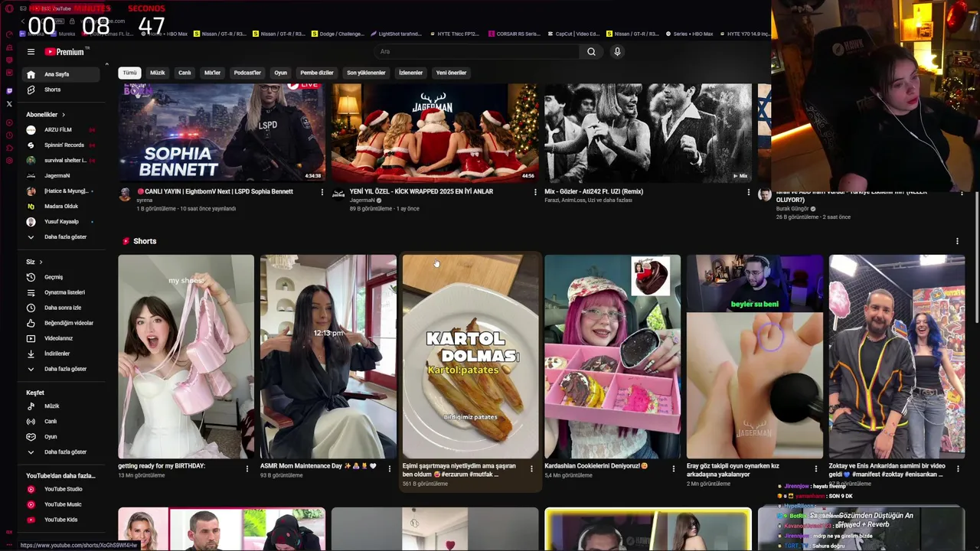Open YouTube Studio link

coord(61,489)
